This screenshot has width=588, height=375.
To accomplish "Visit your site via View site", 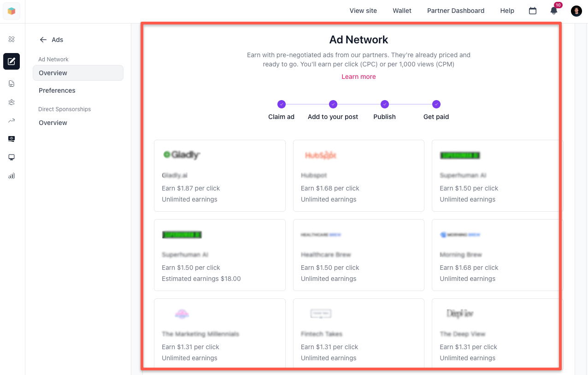I will point(363,11).
